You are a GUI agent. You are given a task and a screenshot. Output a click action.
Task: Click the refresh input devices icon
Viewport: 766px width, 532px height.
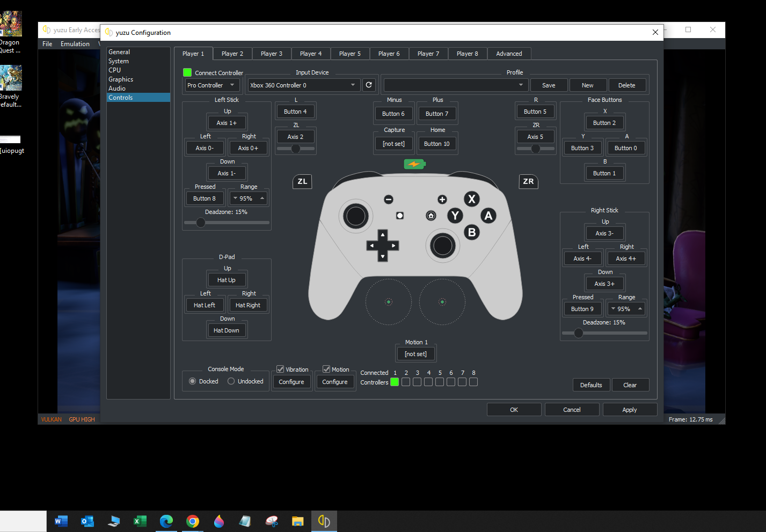click(x=369, y=85)
